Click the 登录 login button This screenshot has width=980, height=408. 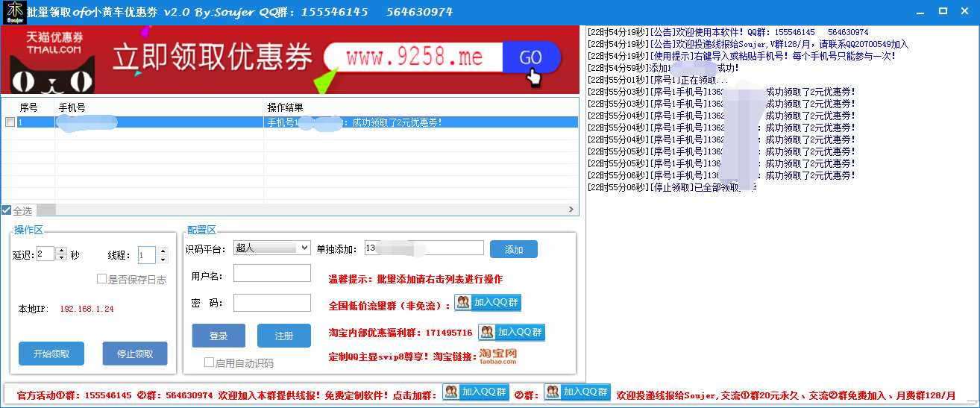(219, 336)
